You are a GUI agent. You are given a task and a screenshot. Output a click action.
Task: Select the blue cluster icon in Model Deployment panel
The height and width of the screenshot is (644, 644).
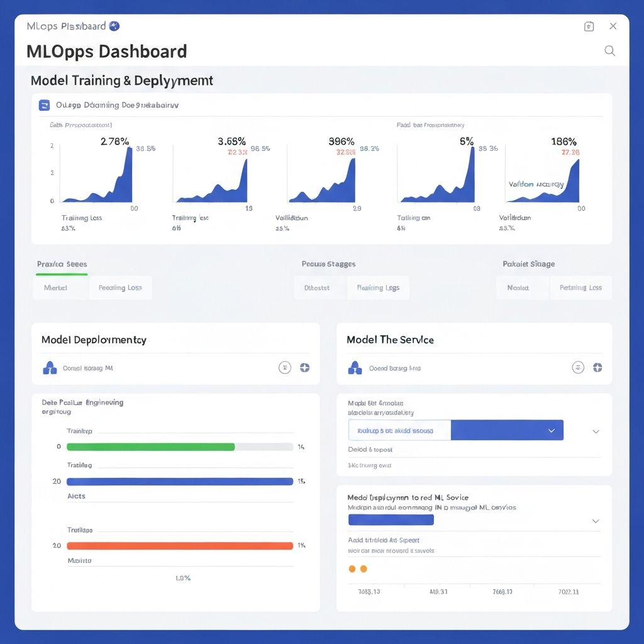[49, 367]
